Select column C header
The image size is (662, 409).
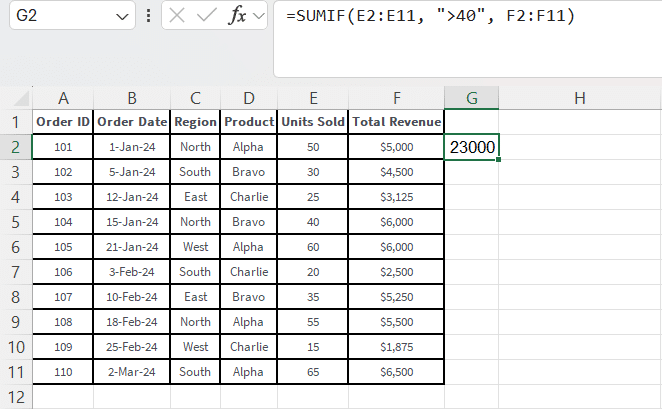pos(195,98)
